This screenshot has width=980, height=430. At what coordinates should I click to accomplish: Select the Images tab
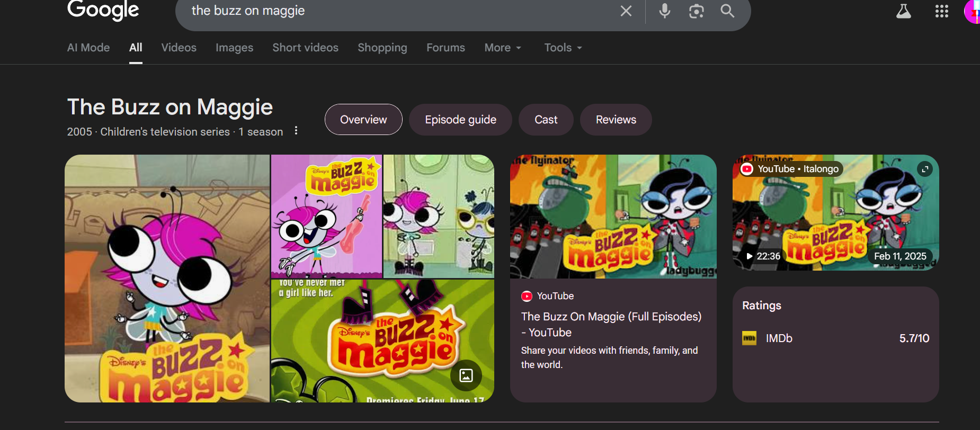point(234,48)
